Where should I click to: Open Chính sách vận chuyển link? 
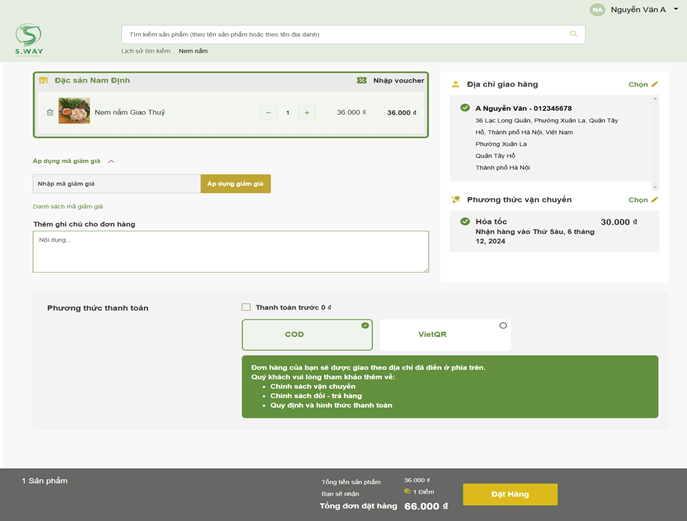pyautogui.click(x=312, y=386)
